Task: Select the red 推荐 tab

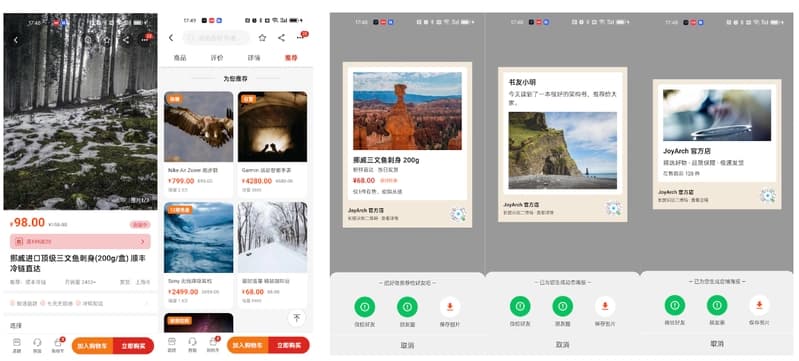Action: point(291,58)
